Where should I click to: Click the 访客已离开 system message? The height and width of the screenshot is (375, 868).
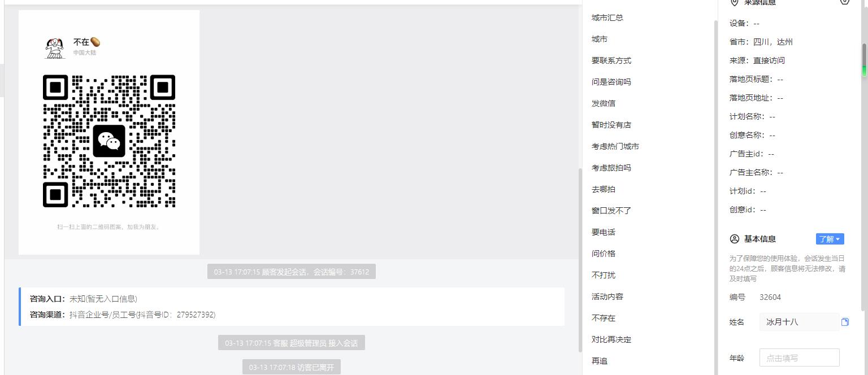(x=292, y=367)
